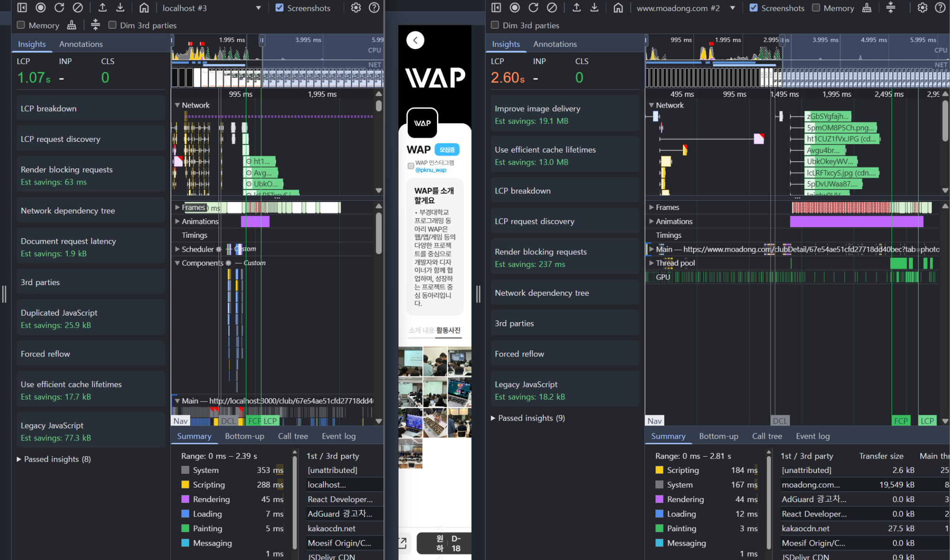Toggle Dim 3rd parties in left panel

pos(112,25)
